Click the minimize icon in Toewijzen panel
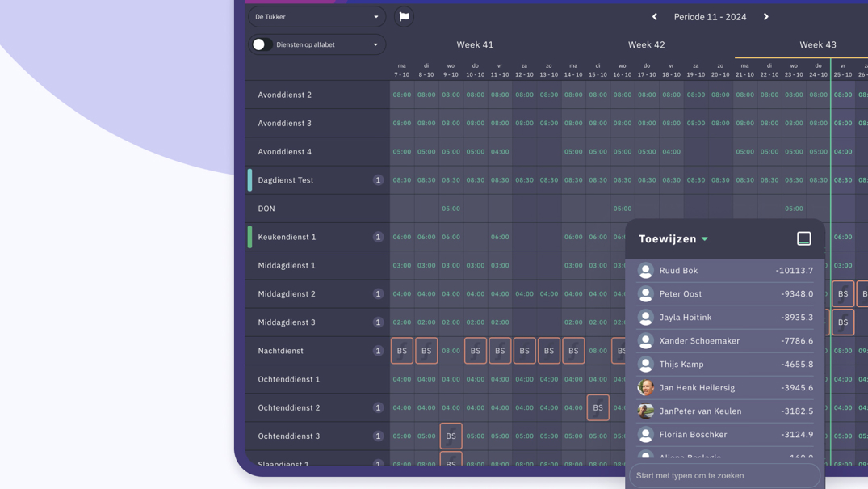This screenshot has height=489, width=868. (x=803, y=238)
